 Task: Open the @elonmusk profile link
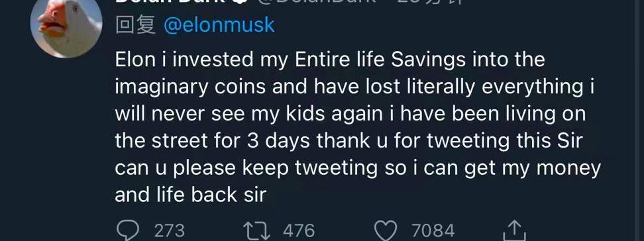tap(219, 25)
